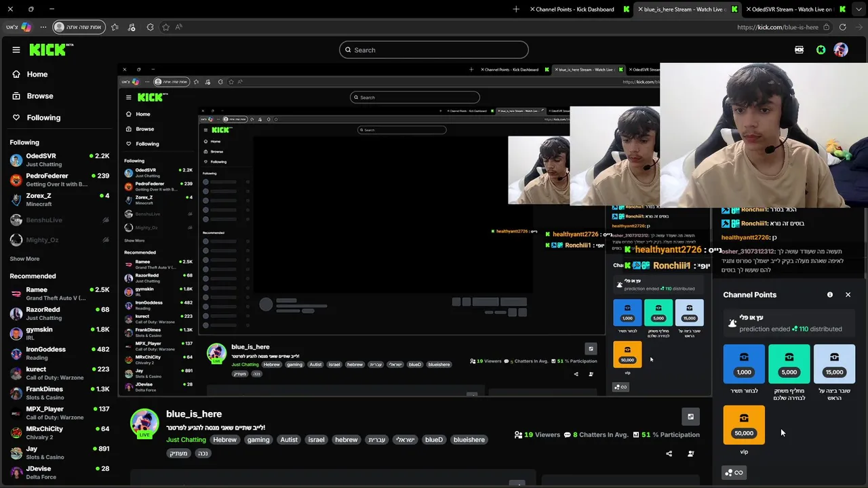868x488 pixels.
Task: Select the israel tag
Action: [x=317, y=440]
